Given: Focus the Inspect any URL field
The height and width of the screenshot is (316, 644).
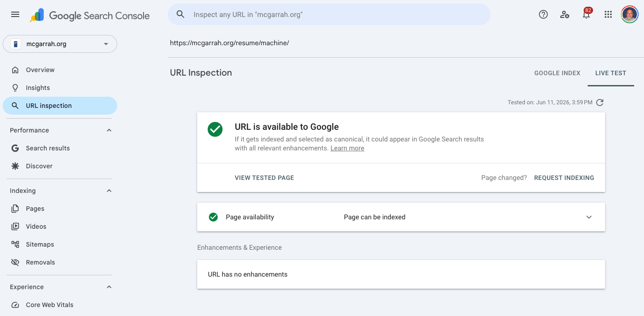Looking at the screenshot, I should tap(329, 14).
